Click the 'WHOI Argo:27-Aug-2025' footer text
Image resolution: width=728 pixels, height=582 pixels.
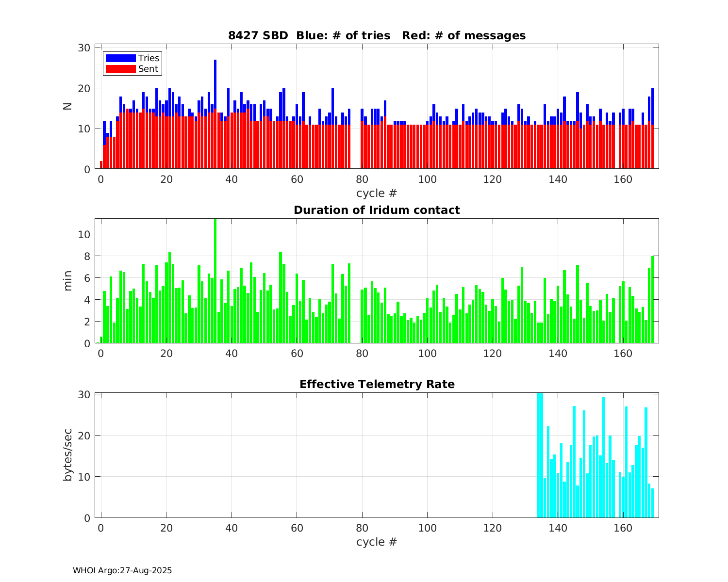[x=122, y=570]
